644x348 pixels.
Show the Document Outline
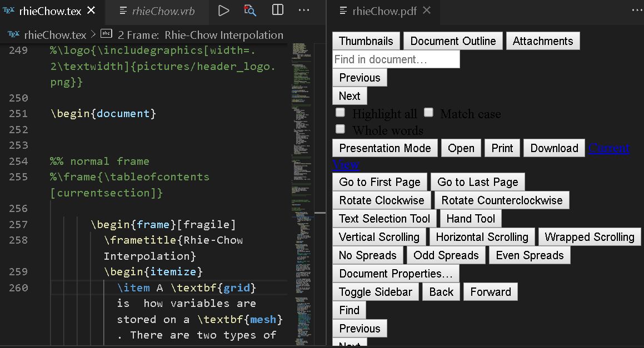click(x=453, y=41)
